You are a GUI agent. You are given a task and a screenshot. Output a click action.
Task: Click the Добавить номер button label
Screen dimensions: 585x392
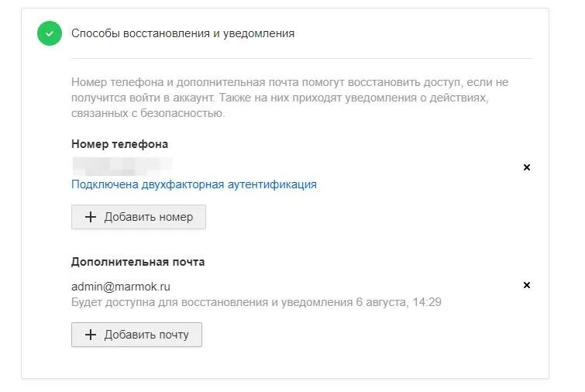click(x=149, y=217)
